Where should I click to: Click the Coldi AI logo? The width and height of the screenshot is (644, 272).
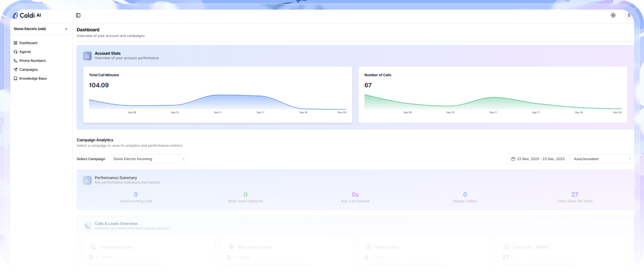[26, 15]
